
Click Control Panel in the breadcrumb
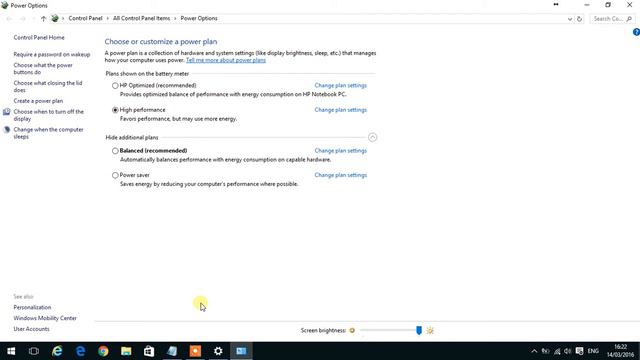85,18
